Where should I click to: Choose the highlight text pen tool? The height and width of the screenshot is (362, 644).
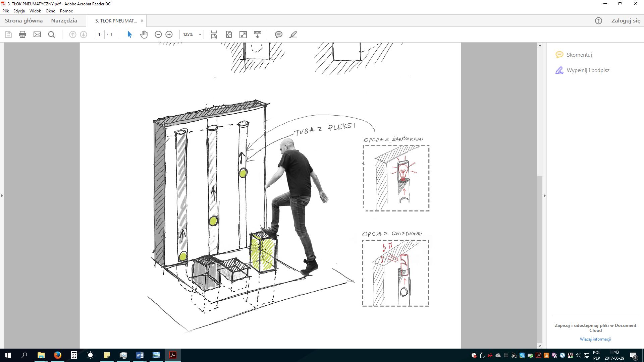coord(293,35)
